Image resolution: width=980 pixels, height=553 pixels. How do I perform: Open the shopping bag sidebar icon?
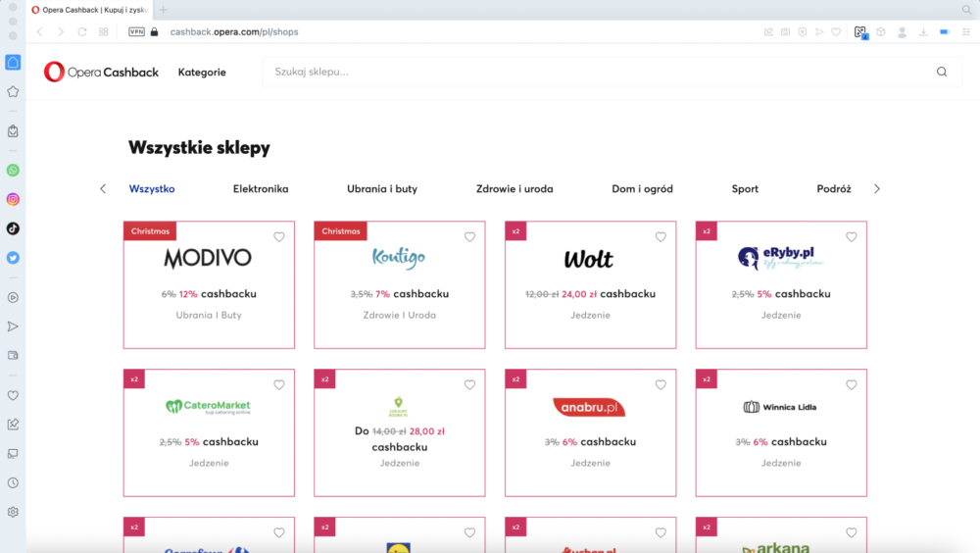(13, 130)
